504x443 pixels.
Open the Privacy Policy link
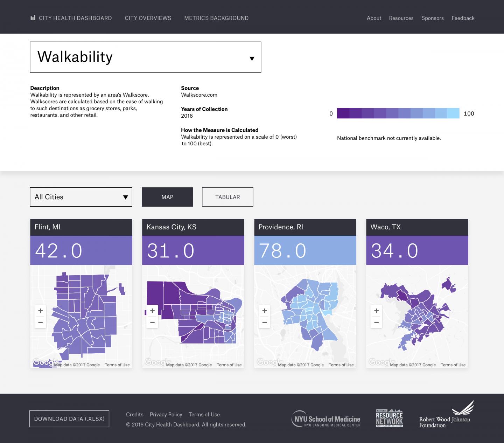[x=166, y=415]
